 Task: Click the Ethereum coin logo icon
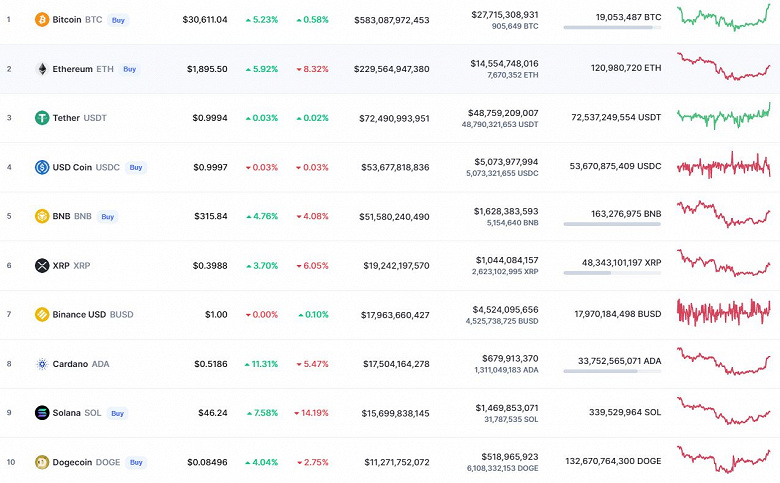coord(42,69)
